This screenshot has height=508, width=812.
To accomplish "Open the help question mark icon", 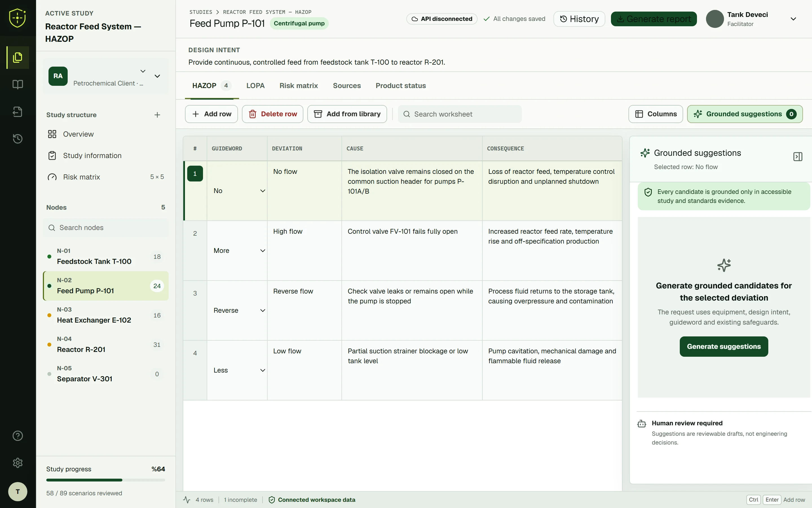I will click(x=18, y=436).
